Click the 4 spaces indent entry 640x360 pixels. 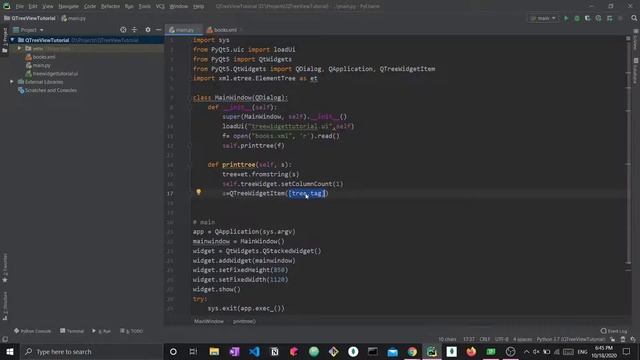coord(522,339)
